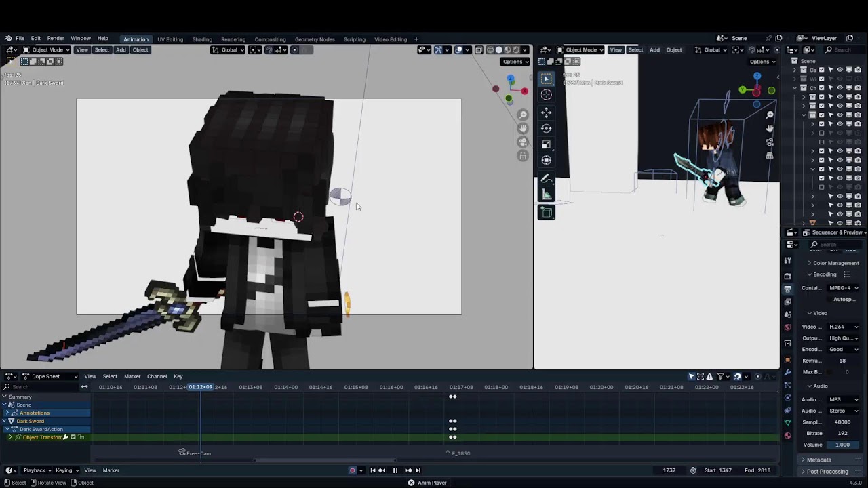This screenshot has height=488, width=868.
Task: Select the Cursor tool in right viewport
Action: coord(547,95)
